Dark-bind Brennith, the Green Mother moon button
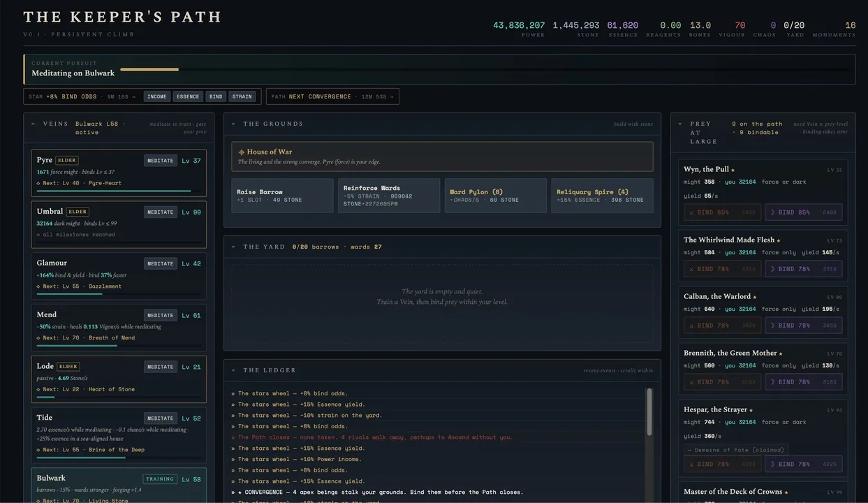Screen dimensions: 868x503 click(803, 382)
